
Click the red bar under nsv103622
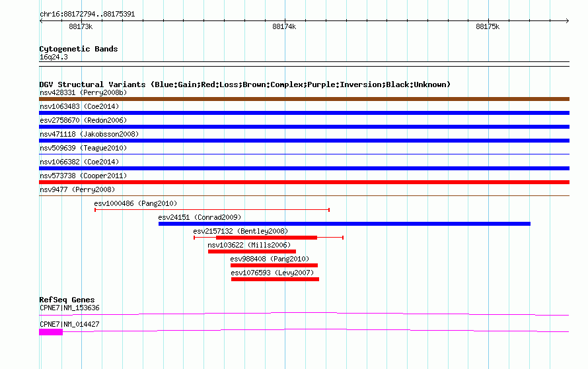(252, 252)
